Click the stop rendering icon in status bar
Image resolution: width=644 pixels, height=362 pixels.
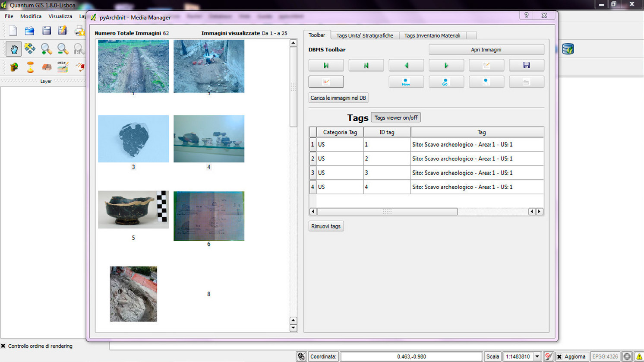[548, 356]
